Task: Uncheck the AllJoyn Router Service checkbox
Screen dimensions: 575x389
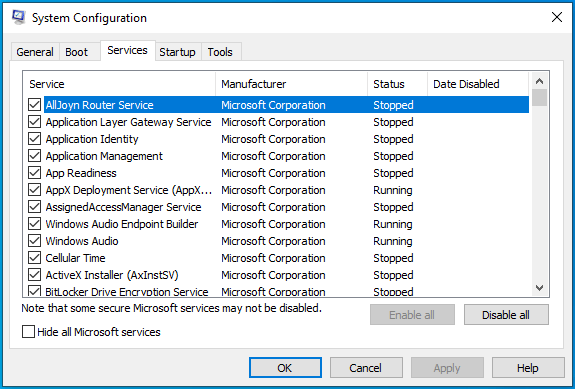Action: (34, 105)
